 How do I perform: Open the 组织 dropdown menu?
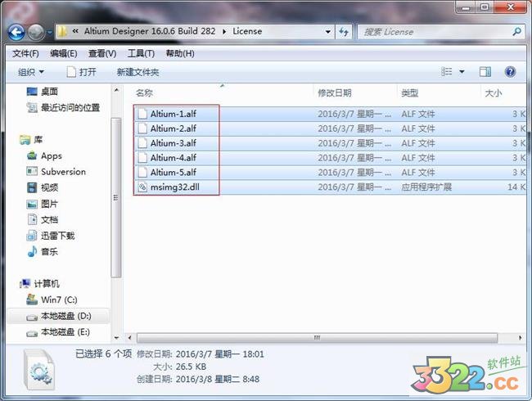tap(30, 72)
